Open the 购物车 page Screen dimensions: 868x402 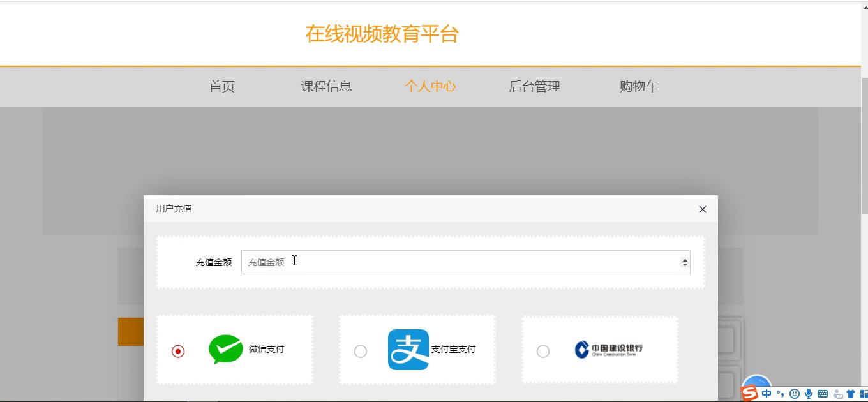click(x=638, y=87)
